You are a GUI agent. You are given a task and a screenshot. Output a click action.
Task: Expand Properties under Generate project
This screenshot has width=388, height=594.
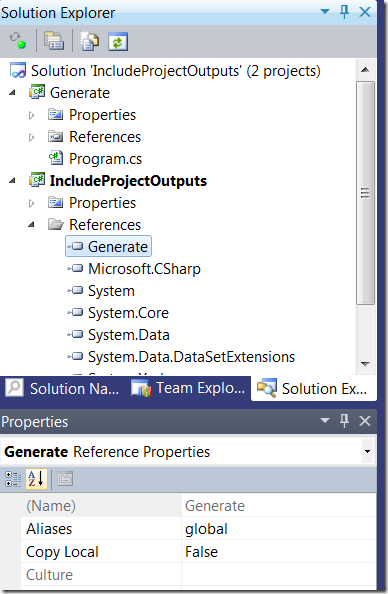[x=32, y=115]
